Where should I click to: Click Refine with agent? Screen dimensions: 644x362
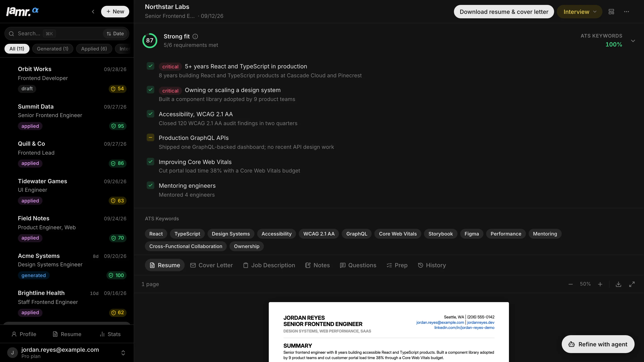pyautogui.click(x=598, y=344)
